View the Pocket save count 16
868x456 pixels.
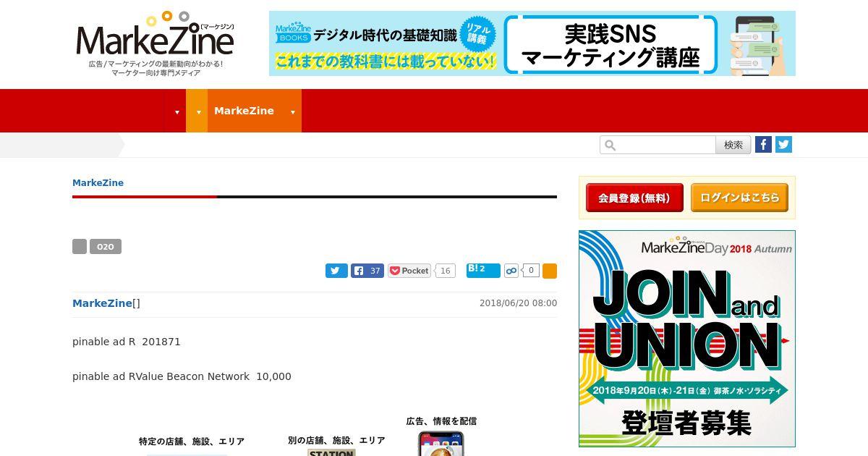coord(446,271)
